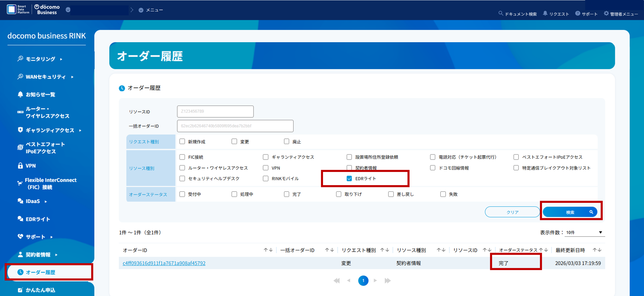Viewport: 644px width, 296px height.
Task: Enable the 新規作成 request type checkbox
Action: coord(182,141)
